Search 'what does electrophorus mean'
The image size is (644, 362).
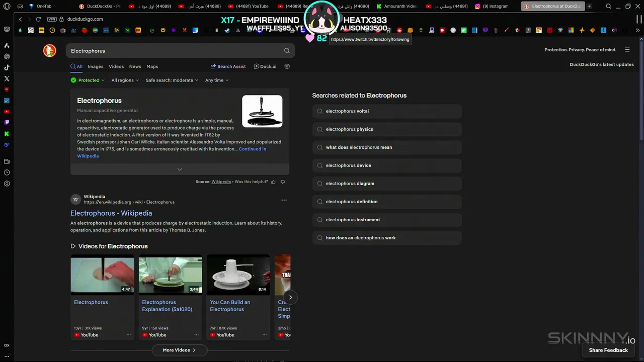(387, 147)
